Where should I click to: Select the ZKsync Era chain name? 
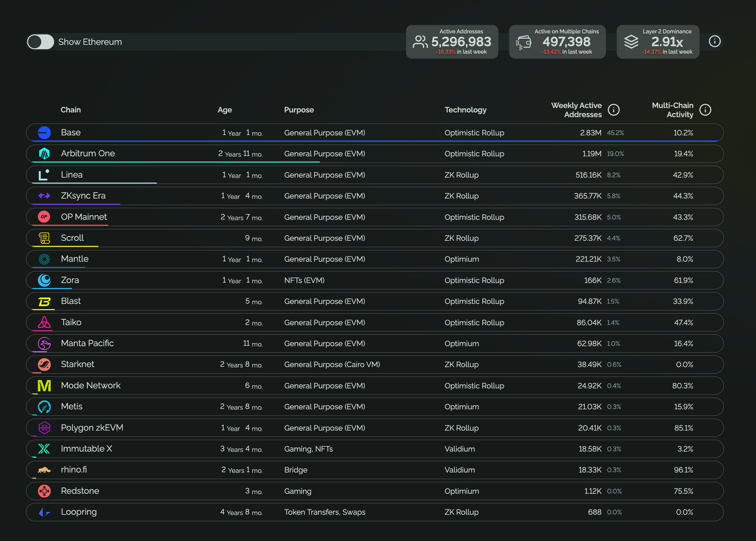tap(83, 195)
